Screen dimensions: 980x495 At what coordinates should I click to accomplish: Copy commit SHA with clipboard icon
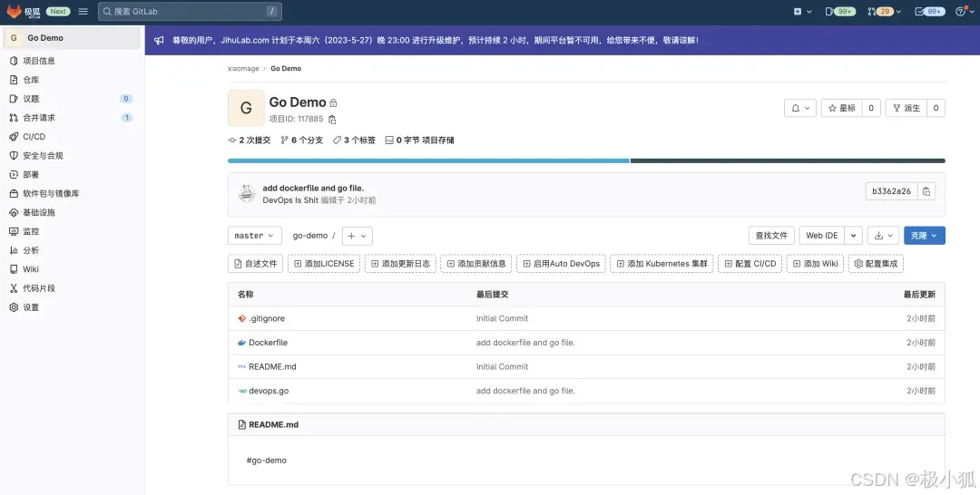click(926, 191)
